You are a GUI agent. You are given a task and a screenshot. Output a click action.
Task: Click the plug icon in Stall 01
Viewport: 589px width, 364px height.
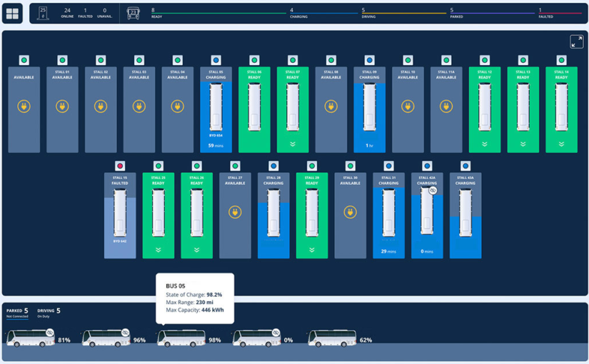(62, 107)
